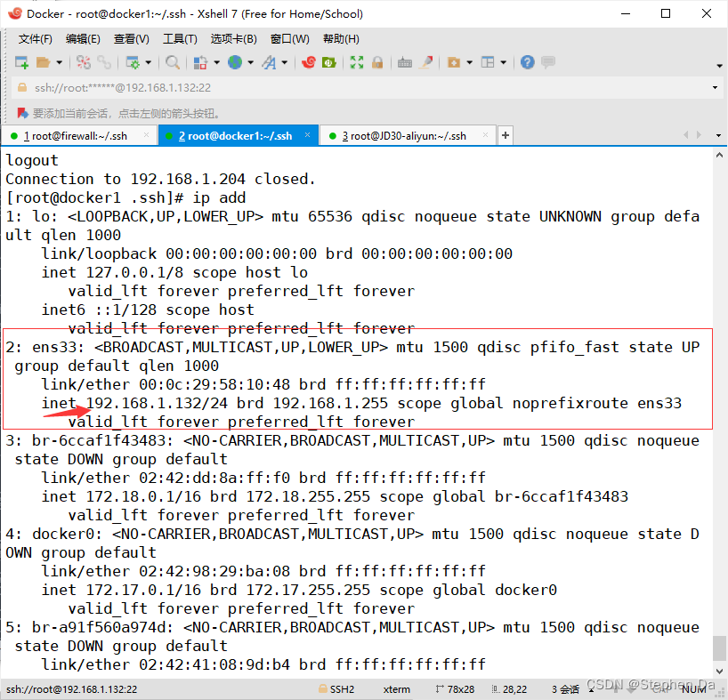728x700 pixels.
Task: Click the terminal scrollbar up arrow
Action: pyautogui.click(x=719, y=156)
